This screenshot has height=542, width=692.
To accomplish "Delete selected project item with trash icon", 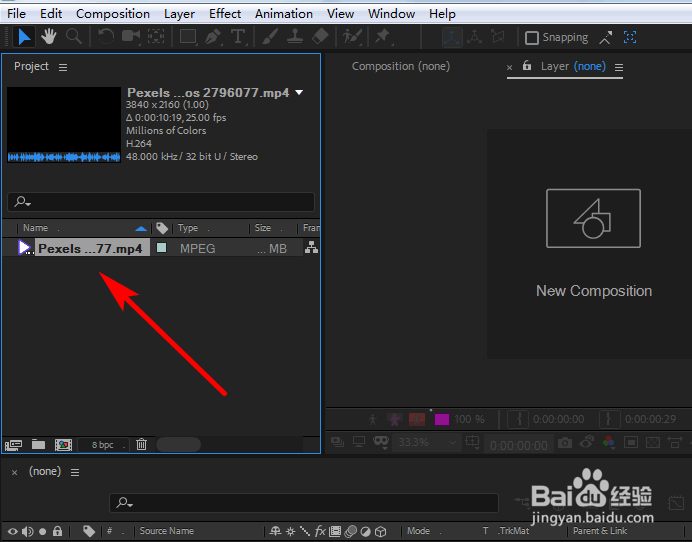I will 141,444.
